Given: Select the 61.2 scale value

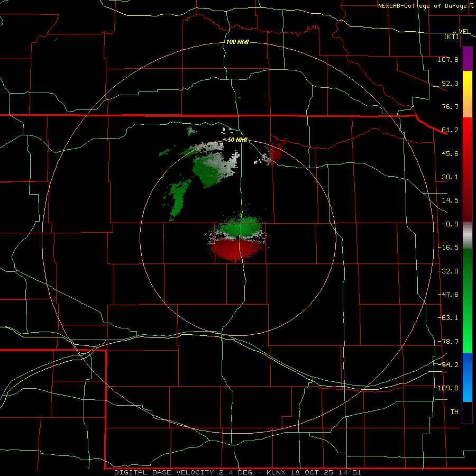Looking at the screenshot, I should (x=450, y=130).
